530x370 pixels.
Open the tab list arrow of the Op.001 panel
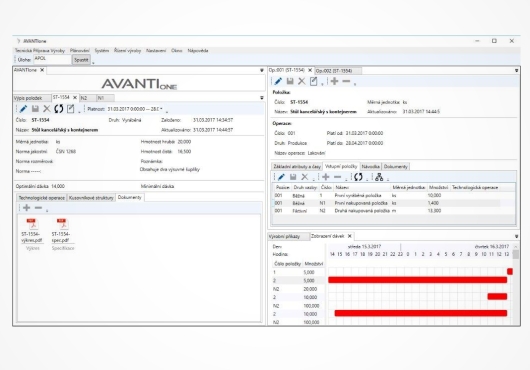516,71
